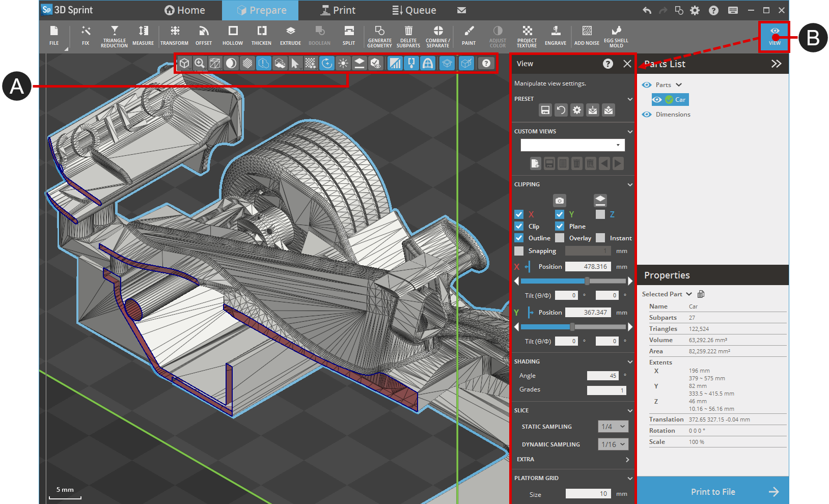
Task: Uncheck the Outline clipping checkbox
Action: click(519, 238)
